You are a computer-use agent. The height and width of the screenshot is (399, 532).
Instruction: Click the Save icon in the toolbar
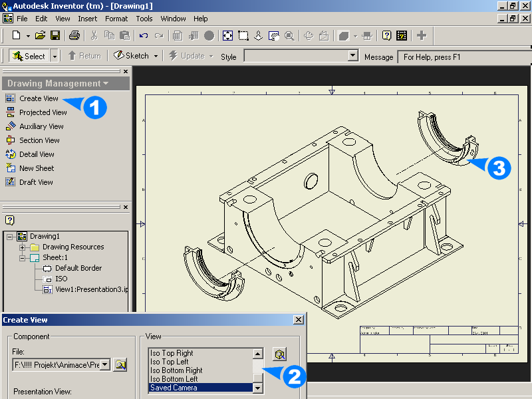(x=56, y=35)
